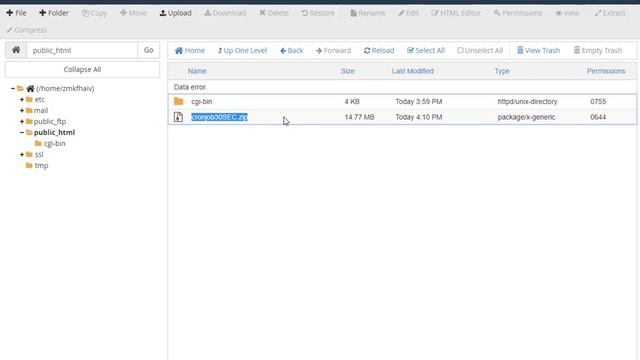Open the Permissions tool
Viewport: 640px width, 360px height.
pyautogui.click(x=518, y=13)
